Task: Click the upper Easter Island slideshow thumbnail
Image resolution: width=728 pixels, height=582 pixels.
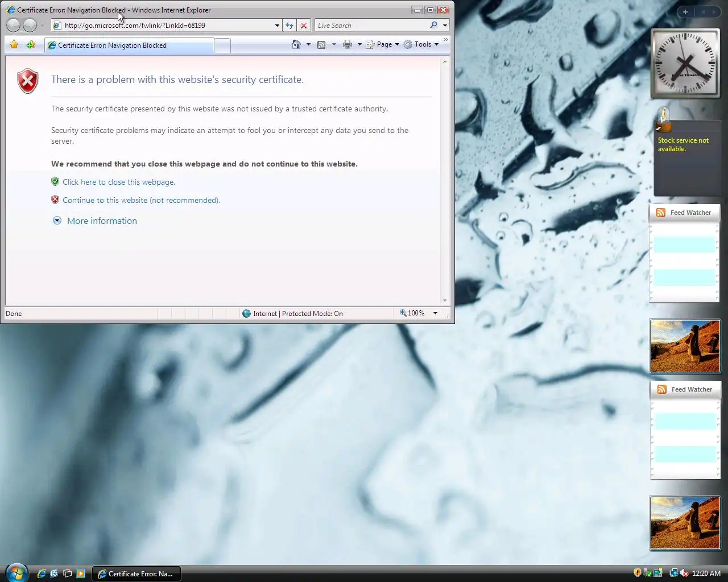Action: coord(685,346)
